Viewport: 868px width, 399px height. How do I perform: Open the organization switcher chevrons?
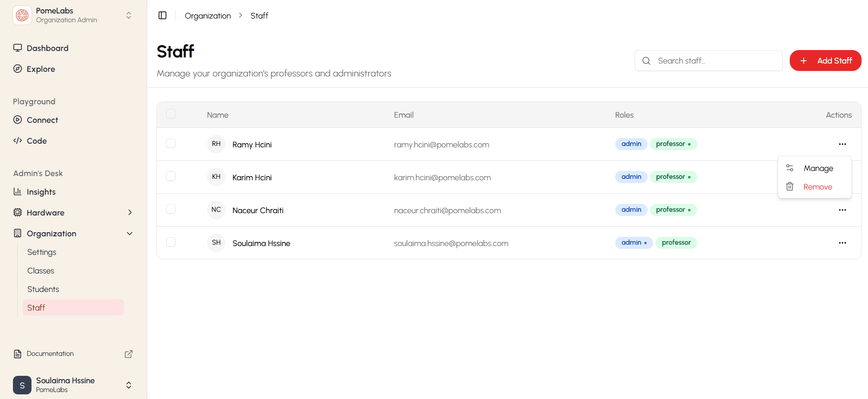(129, 15)
